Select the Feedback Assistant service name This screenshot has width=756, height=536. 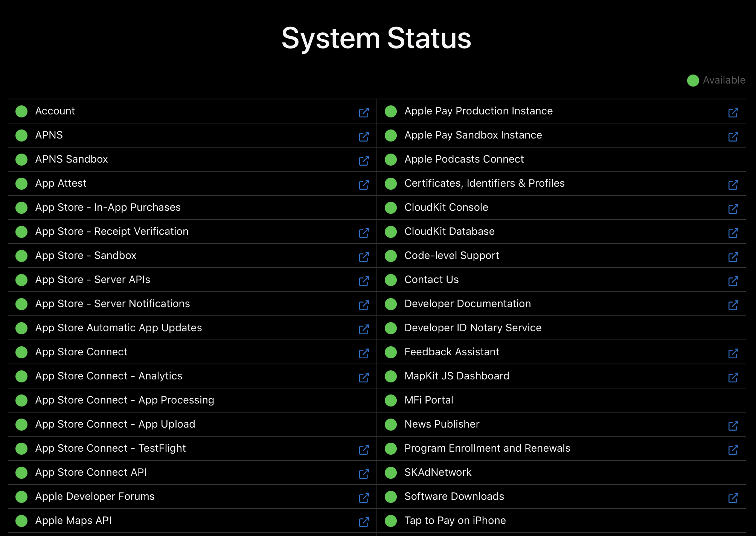[x=452, y=352]
